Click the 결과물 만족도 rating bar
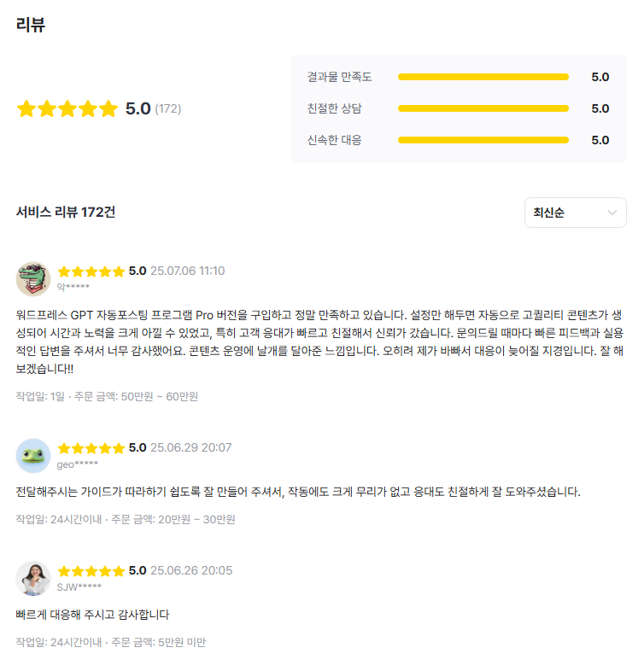Viewport: 644px width, 671px height. click(x=483, y=77)
